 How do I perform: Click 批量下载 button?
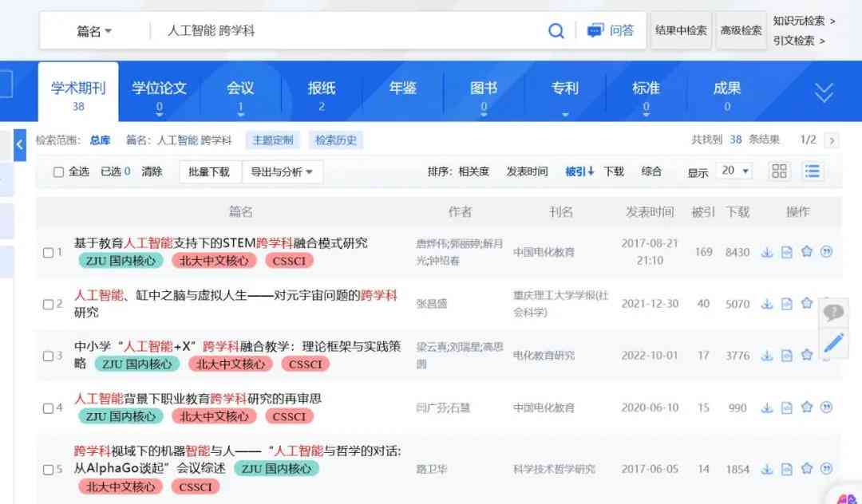tap(209, 171)
